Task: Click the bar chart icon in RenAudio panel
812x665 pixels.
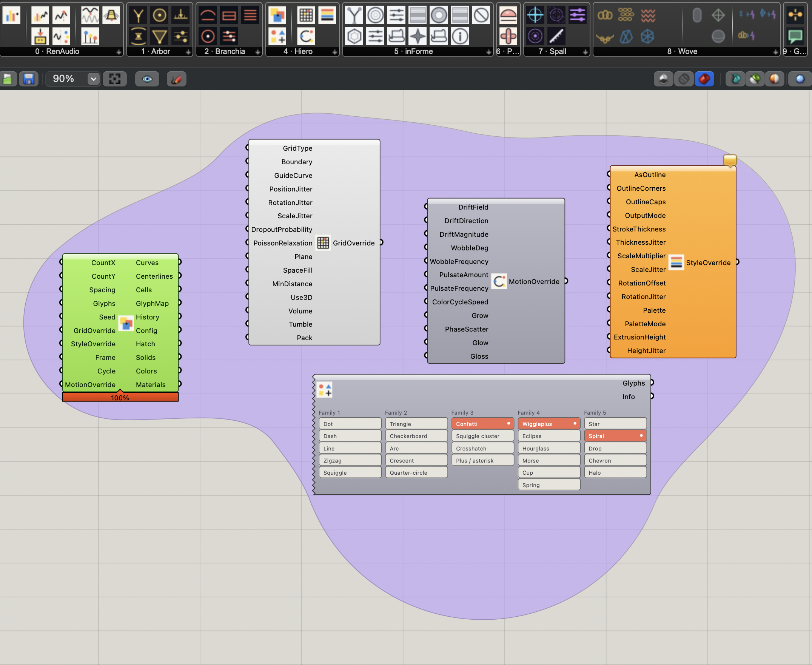Action: click(11, 15)
